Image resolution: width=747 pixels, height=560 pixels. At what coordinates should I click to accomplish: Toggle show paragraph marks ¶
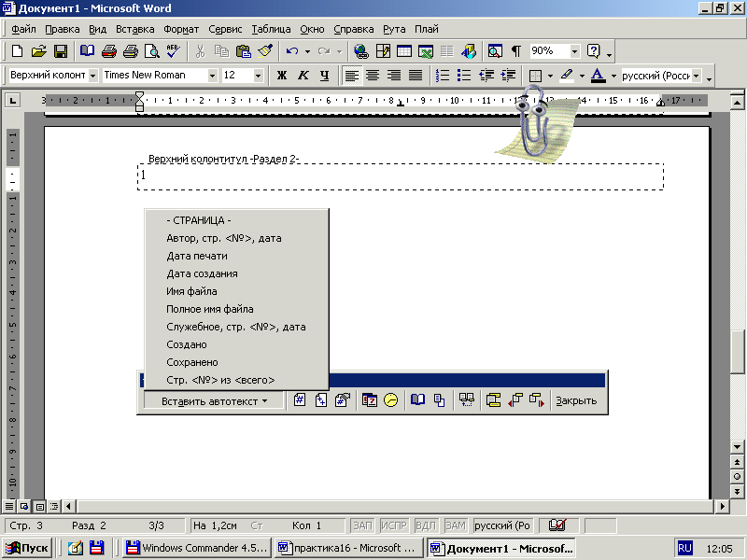(x=516, y=51)
